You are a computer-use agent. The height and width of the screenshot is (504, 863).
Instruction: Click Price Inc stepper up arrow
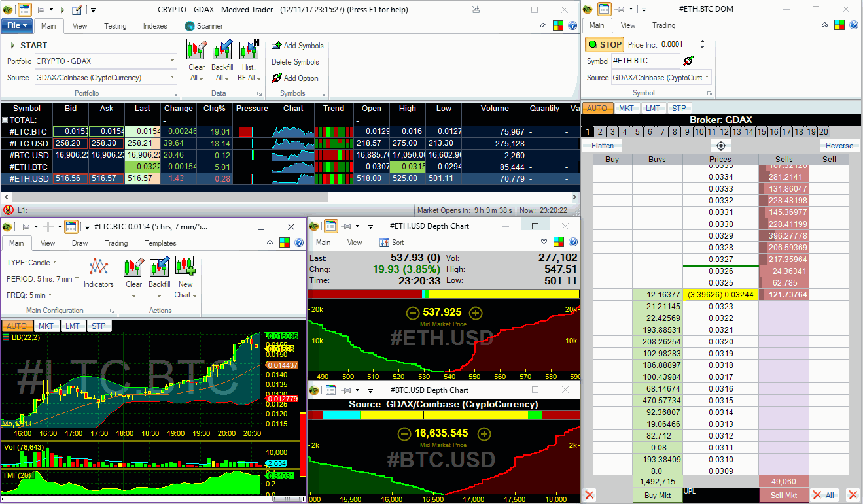click(703, 42)
